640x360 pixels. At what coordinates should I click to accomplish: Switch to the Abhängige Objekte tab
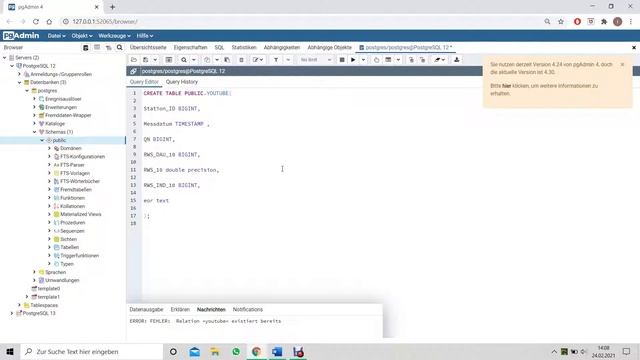click(329, 48)
